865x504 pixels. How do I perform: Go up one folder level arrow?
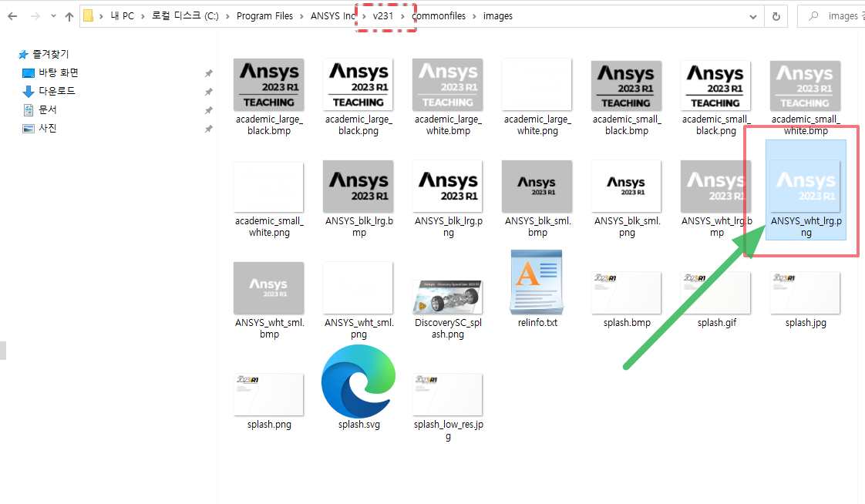pos(69,16)
